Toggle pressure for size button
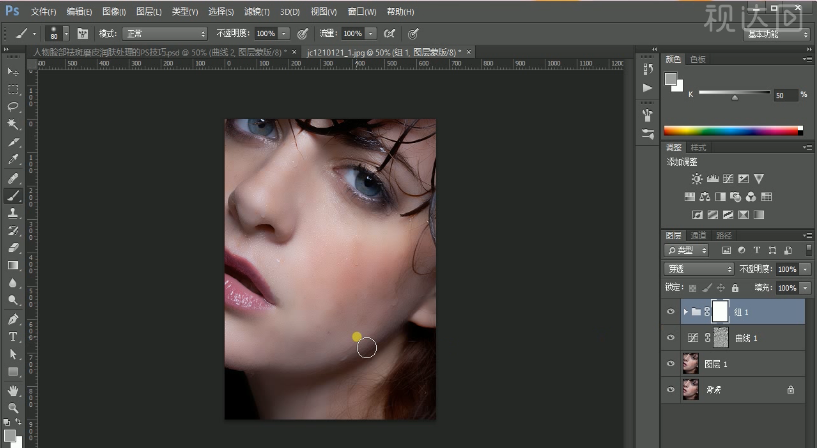Screen dimensions: 817x448 coord(413,34)
